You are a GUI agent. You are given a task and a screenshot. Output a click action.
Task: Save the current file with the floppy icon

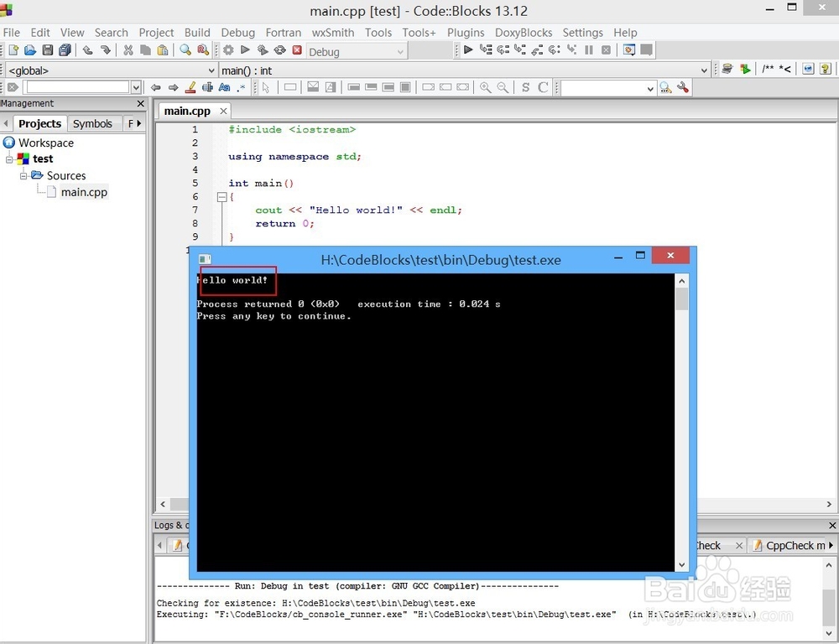click(x=48, y=50)
